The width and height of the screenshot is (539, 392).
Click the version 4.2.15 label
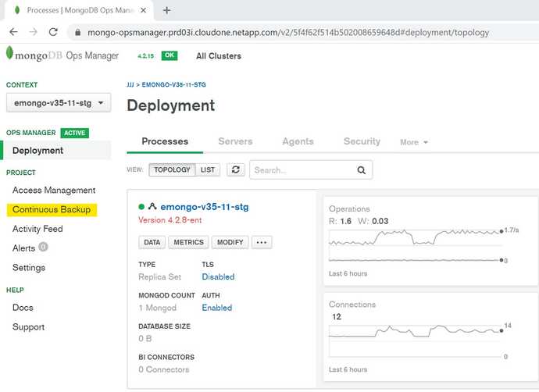(146, 56)
